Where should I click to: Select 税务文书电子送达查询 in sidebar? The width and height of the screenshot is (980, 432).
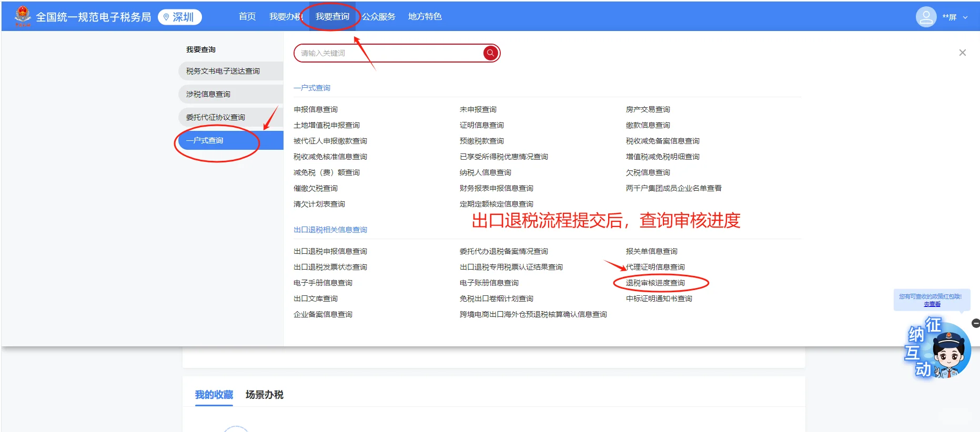(231, 71)
